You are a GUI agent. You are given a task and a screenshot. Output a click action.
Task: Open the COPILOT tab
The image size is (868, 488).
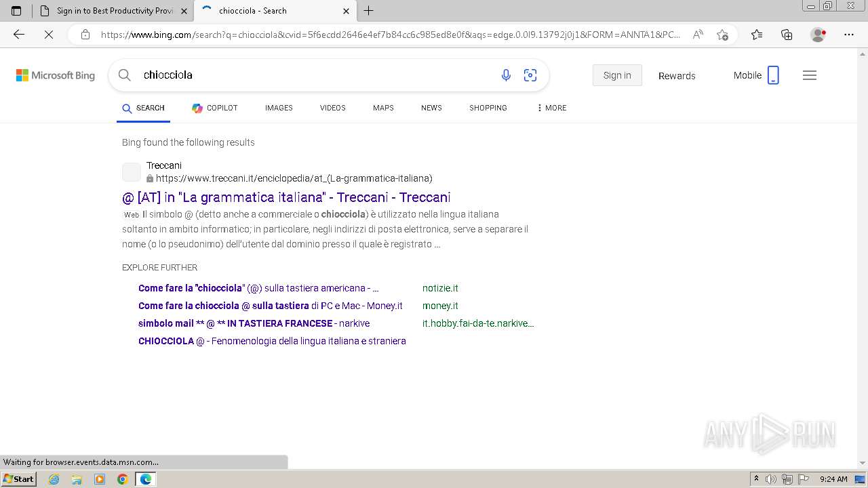tap(214, 108)
